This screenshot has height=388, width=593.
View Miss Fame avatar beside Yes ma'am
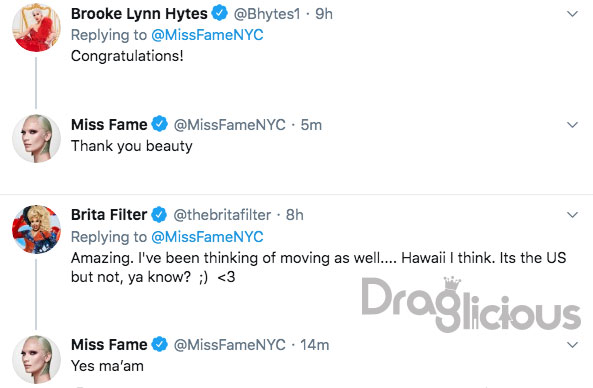[36, 359]
